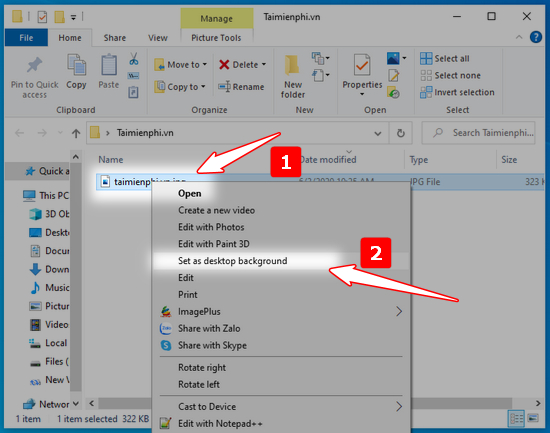
Task: Select Quick access in navigation pane
Action: [47, 171]
